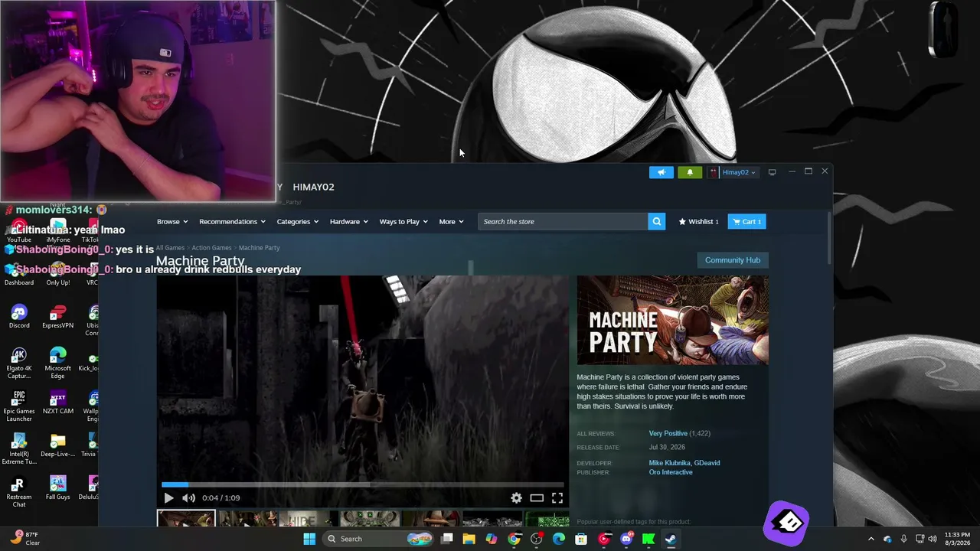Seek on the trailer progress bar
Screen dimensions: 980x551
tap(363, 484)
